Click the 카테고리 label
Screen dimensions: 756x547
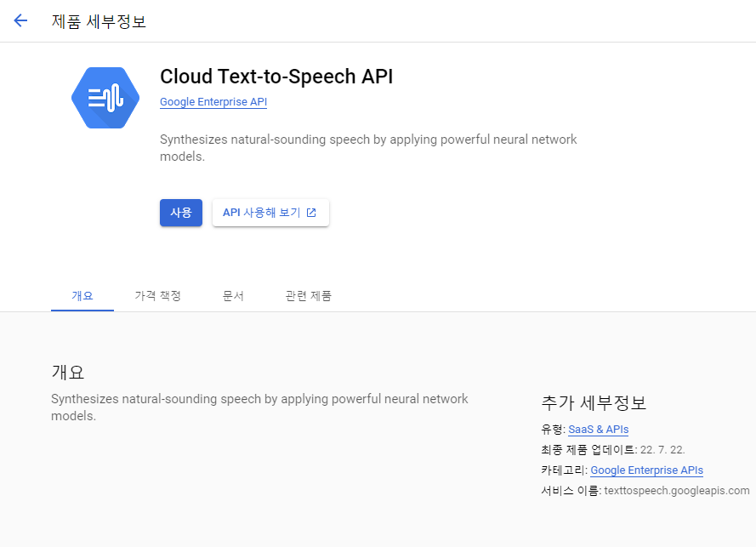coord(563,470)
